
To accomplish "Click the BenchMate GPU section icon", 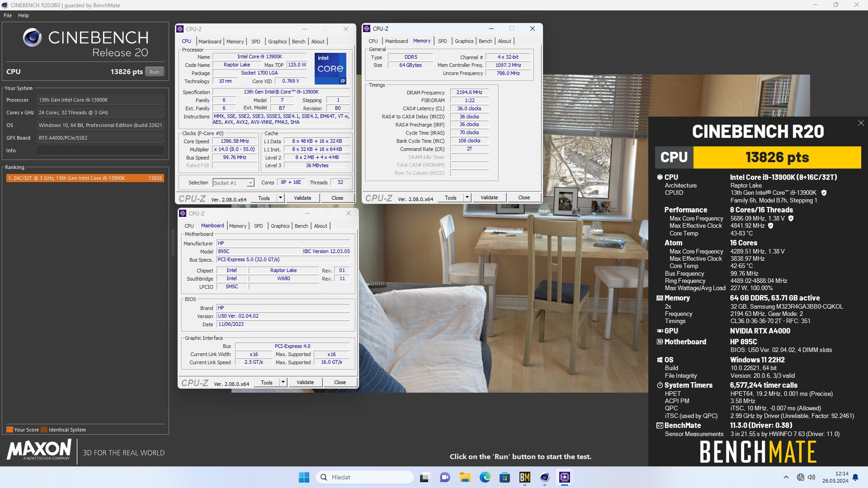I will (x=660, y=331).
